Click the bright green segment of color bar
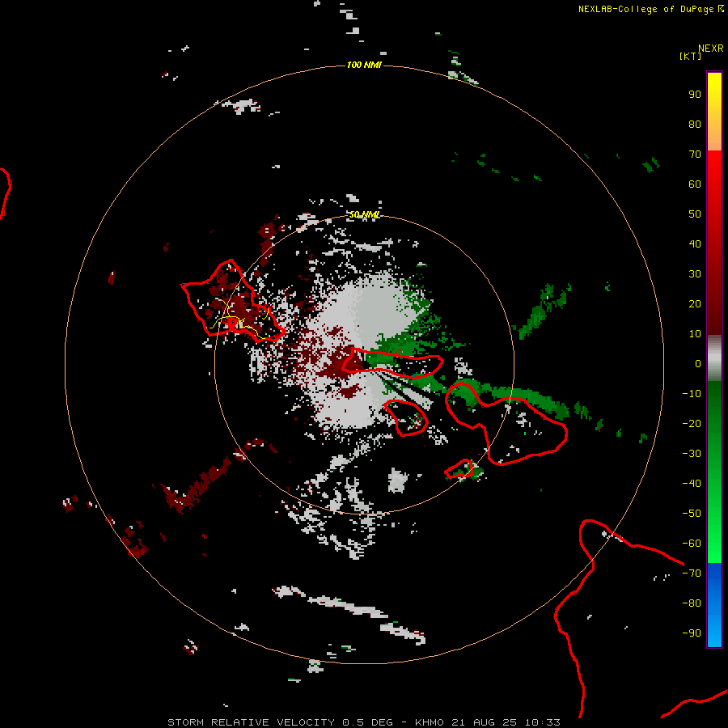This screenshot has height=728, width=728. pyautogui.click(x=714, y=472)
